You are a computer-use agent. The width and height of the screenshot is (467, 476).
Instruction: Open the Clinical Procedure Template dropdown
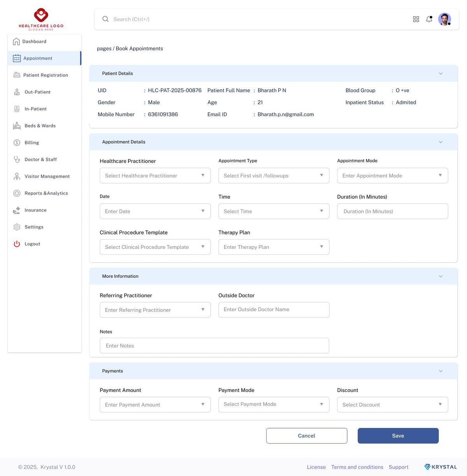click(x=155, y=247)
